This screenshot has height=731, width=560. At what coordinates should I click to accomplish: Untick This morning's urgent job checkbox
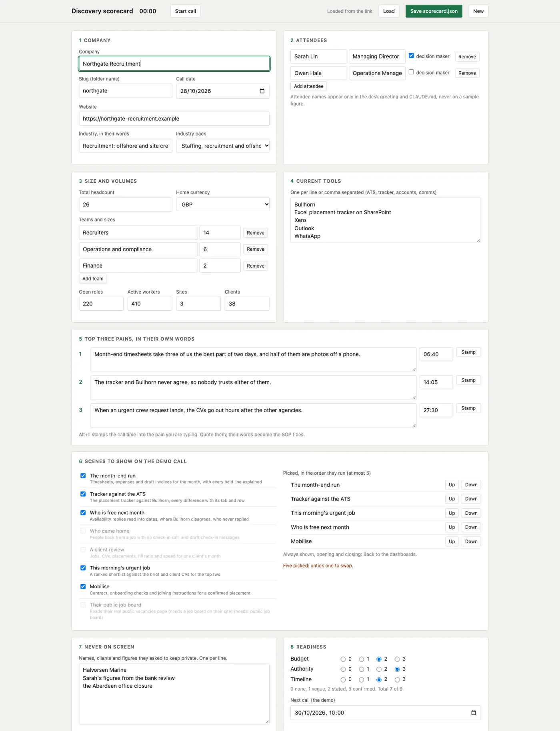point(83,568)
